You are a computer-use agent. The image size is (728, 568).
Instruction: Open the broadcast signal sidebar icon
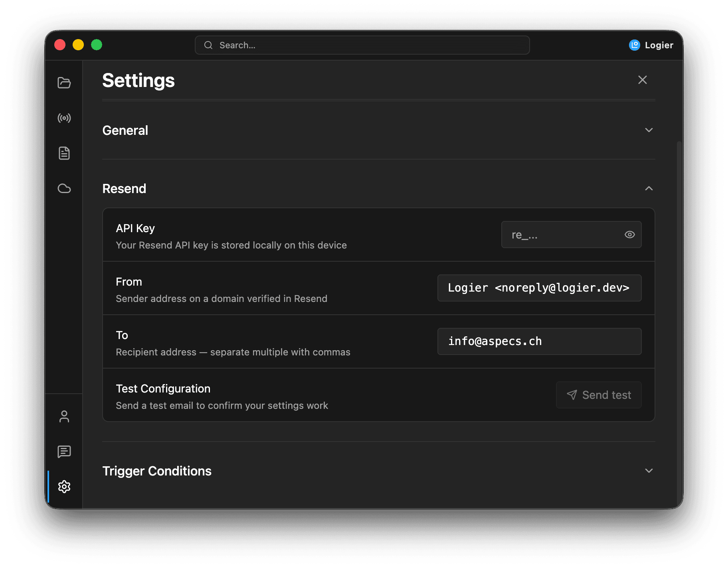(64, 118)
